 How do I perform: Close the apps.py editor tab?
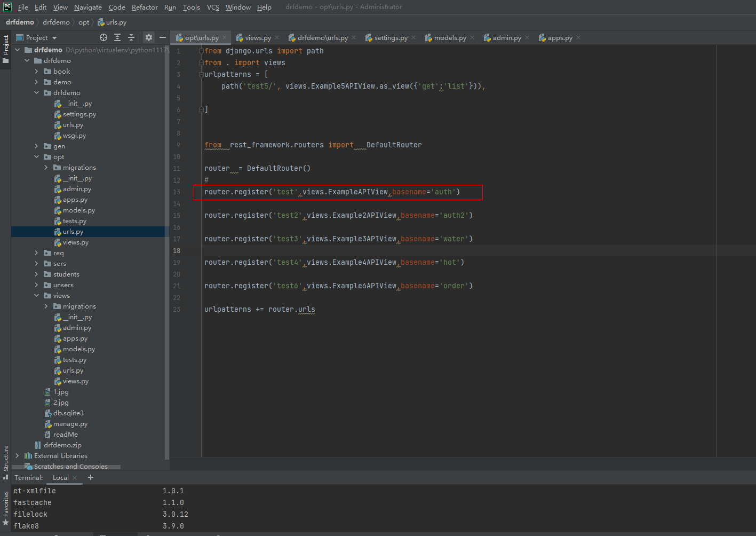tap(578, 37)
